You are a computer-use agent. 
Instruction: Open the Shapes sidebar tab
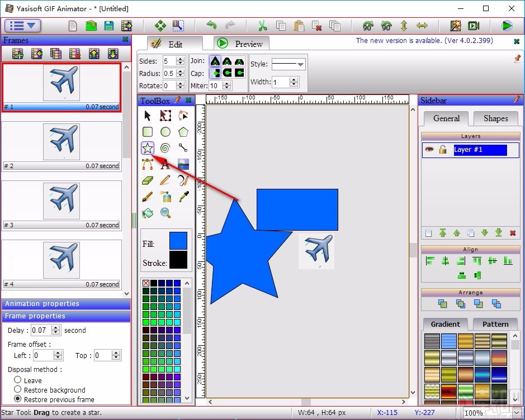pyautogui.click(x=495, y=118)
